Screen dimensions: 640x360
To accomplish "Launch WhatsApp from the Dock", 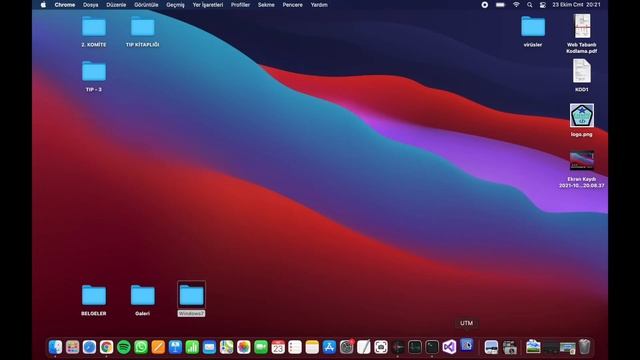I will (141, 347).
